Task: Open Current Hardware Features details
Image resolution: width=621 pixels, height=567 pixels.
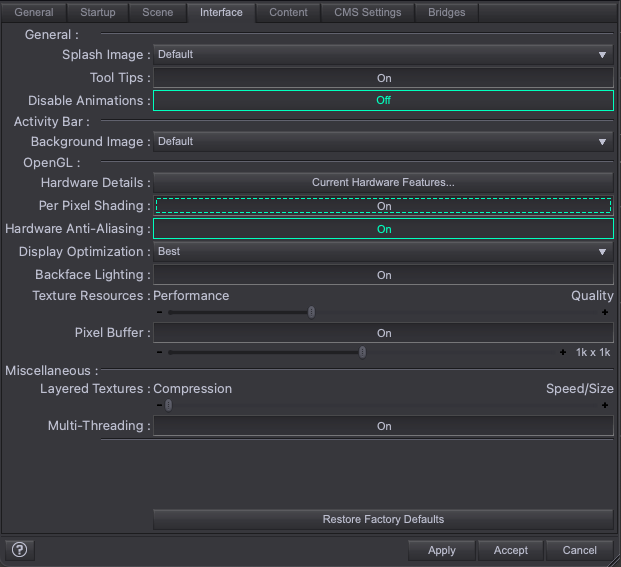Action: (x=383, y=183)
